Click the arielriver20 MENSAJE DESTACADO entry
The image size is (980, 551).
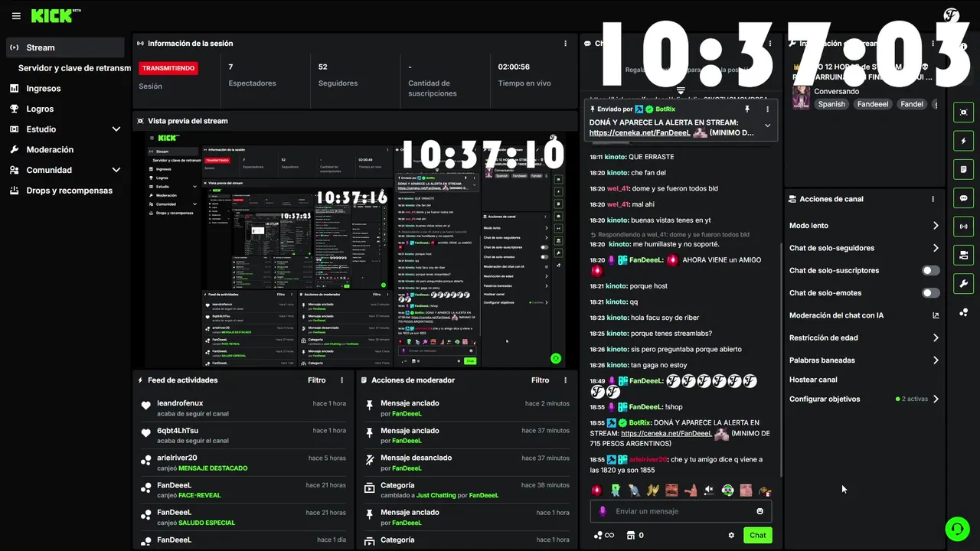tap(243, 463)
